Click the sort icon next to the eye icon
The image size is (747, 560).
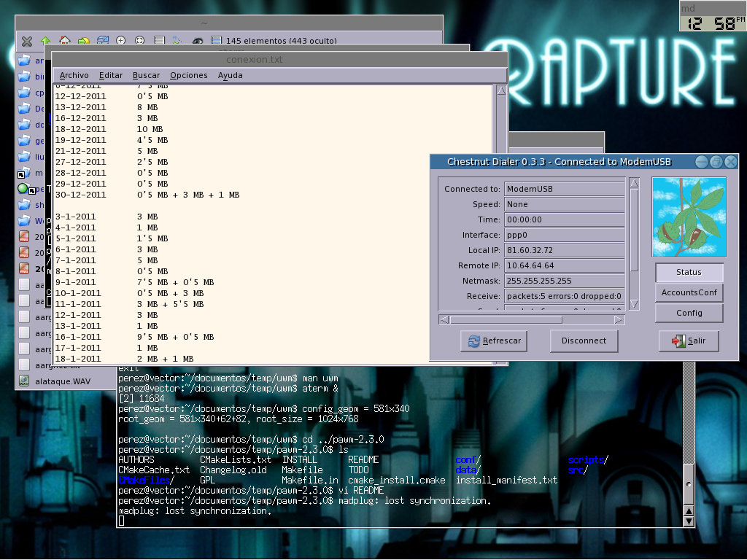coord(178,41)
